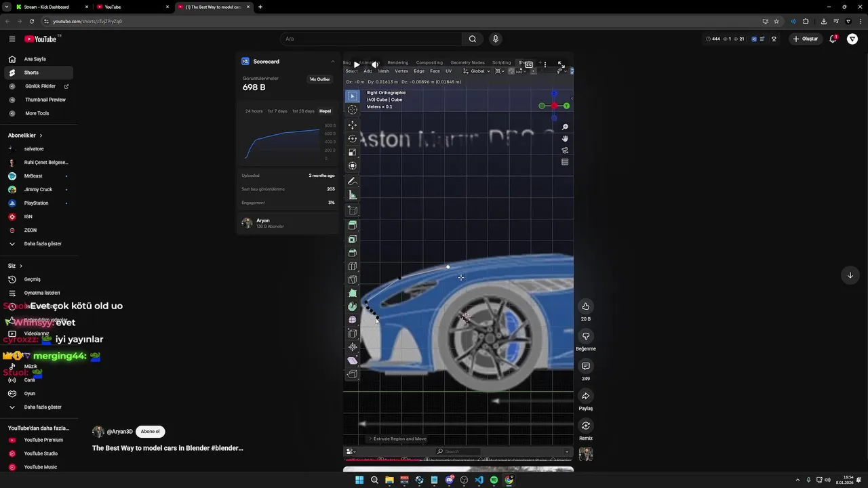Click the search magnifier button
This screenshot has width=868, height=488.
point(473,39)
